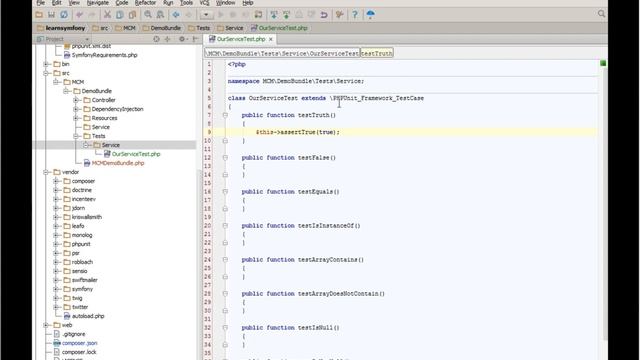Click the VCS Commit Changes icon
Image resolution: width=640 pixels, height=360 pixels.
(x=287, y=15)
